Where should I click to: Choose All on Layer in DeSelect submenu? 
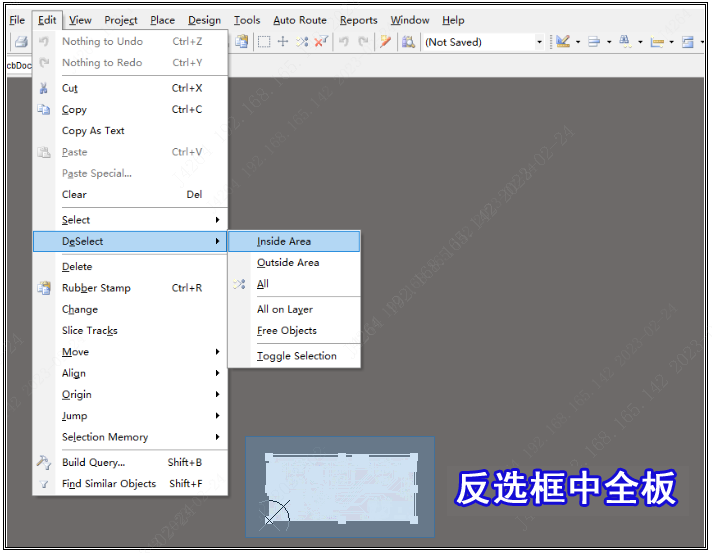[285, 310]
